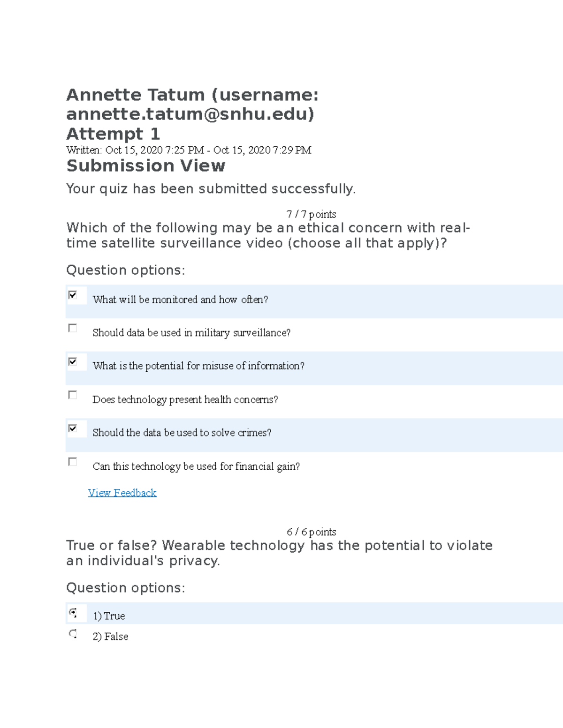
Task: Uncheck 'What will be monitored and how often?' checkbox
Action: (73, 295)
